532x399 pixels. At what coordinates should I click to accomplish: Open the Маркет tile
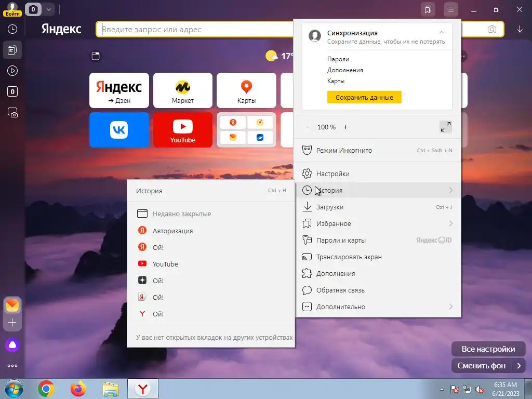pos(183,90)
